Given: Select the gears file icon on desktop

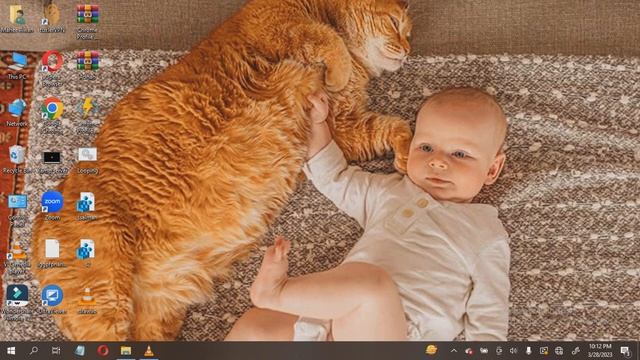Looking at the screenshot, I should (87, 155).
